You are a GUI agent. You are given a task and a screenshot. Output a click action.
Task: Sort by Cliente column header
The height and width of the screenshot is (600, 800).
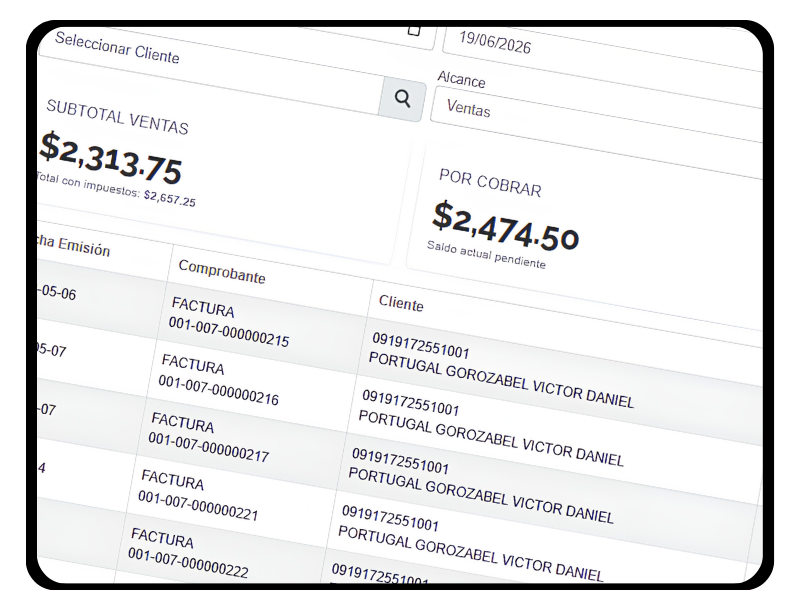pos(401,303)
